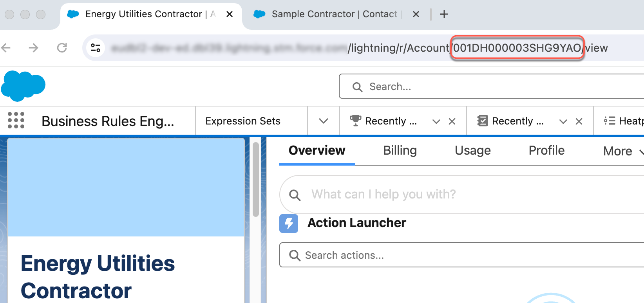Screen dimensions: 644x303
Task: Go to the Profile tab
Action: [546, 151]
